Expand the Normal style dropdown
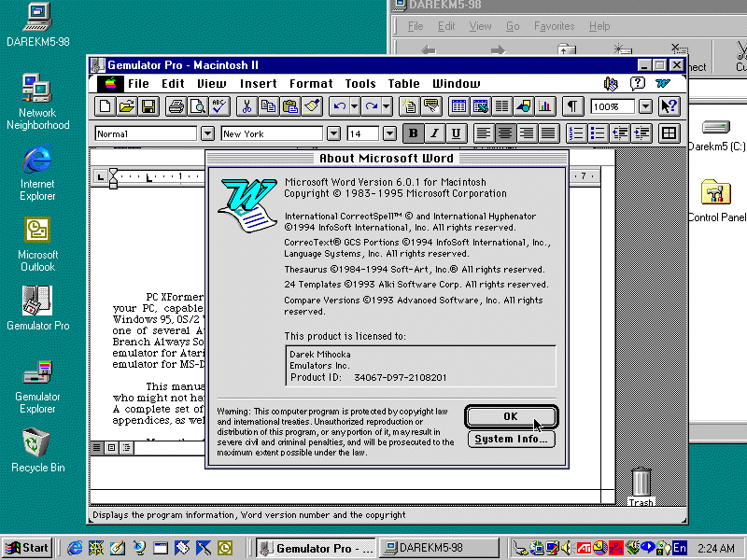Screen dimensions: 747x560 tap(207, 133)
